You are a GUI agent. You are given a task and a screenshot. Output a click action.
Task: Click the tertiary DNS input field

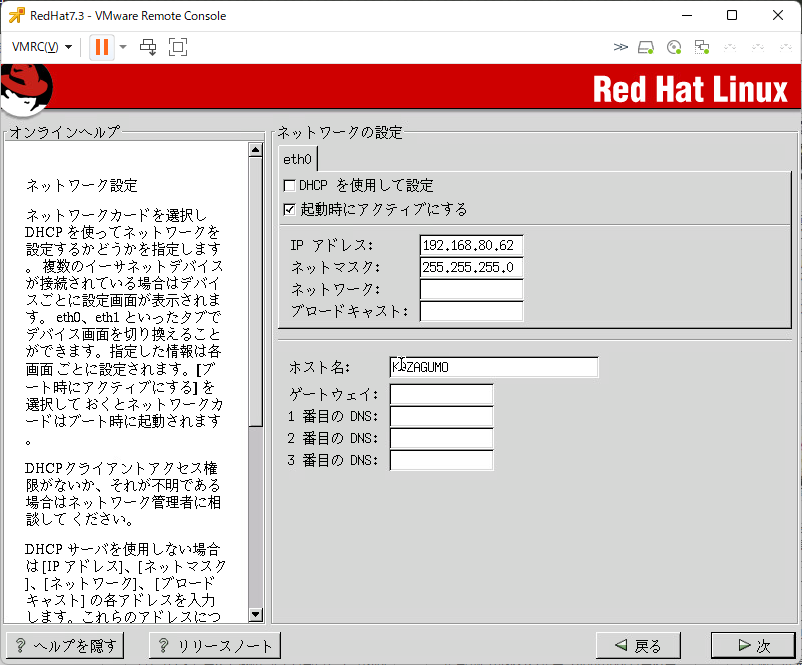pyautogui.click(x=441, y=460)
